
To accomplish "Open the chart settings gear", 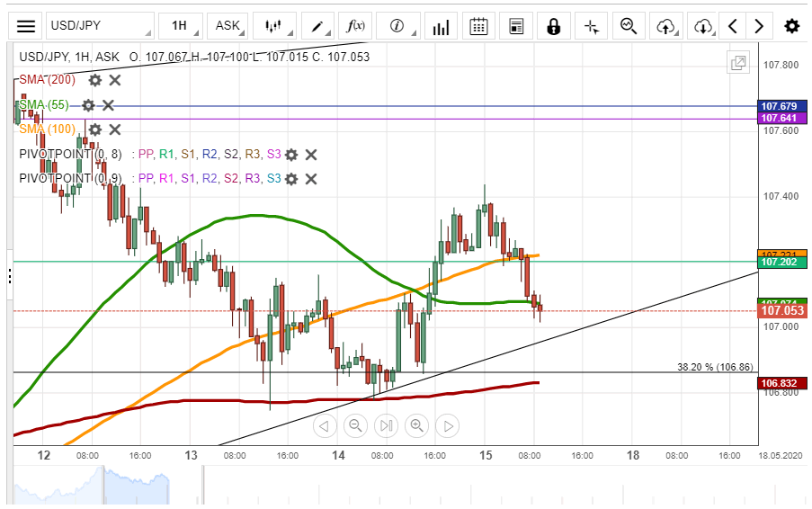I will click(x=792, y=26).
